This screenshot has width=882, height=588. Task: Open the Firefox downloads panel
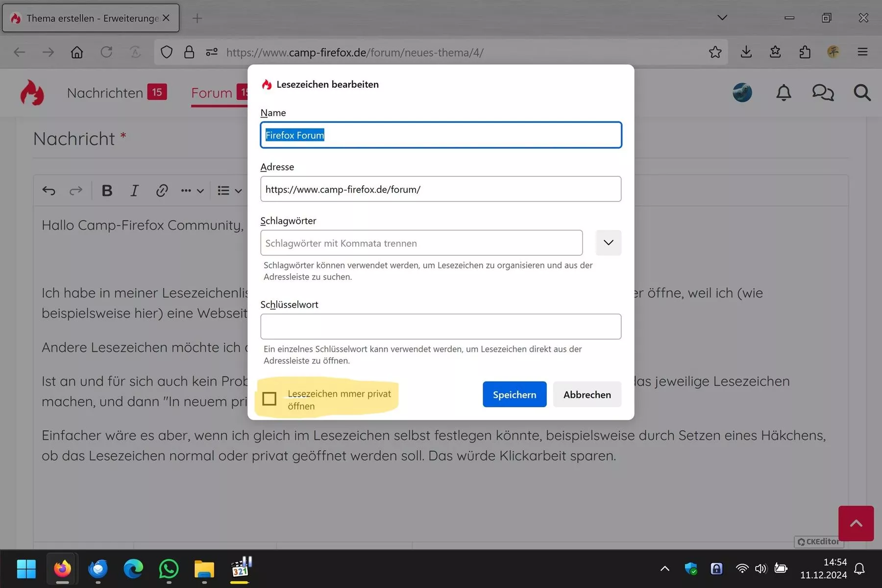point(746,52)
